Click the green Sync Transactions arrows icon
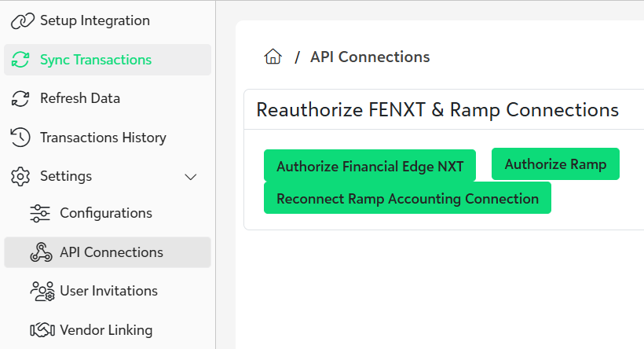 pyautogui.click(x=20, y=60)
